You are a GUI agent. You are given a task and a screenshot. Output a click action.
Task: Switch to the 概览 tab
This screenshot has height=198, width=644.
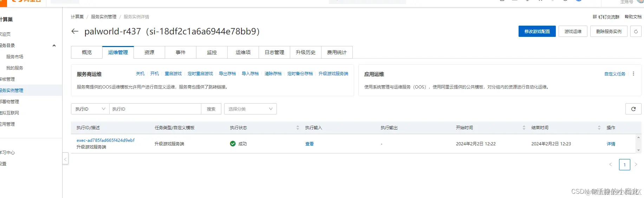87,52
